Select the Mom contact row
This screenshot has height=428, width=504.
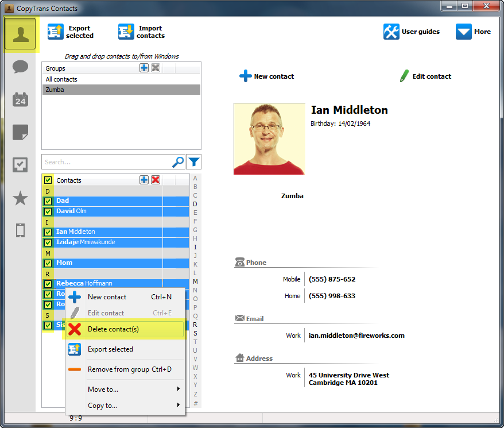[116, 263]
